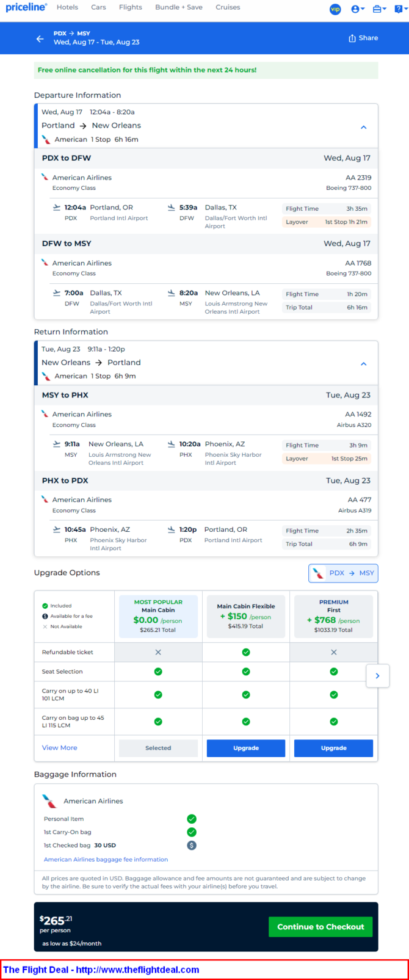Click View More upgrade features
The width and height of the screenshot is (409, 980).
point(59,748)
